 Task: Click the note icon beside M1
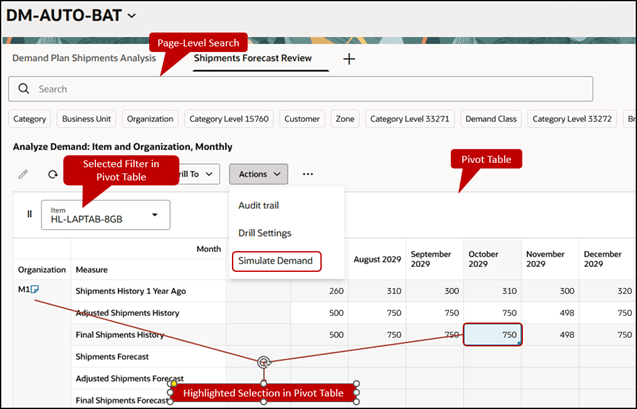click(35, 289)
